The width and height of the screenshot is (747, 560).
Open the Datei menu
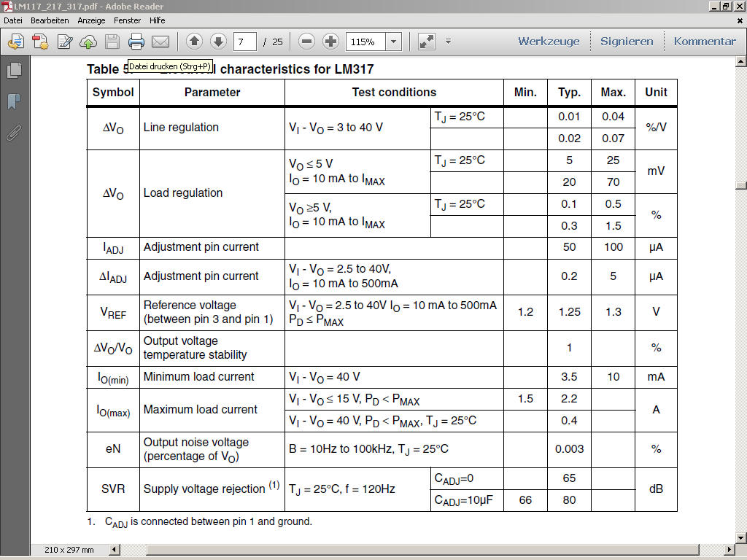coord(13,20)
